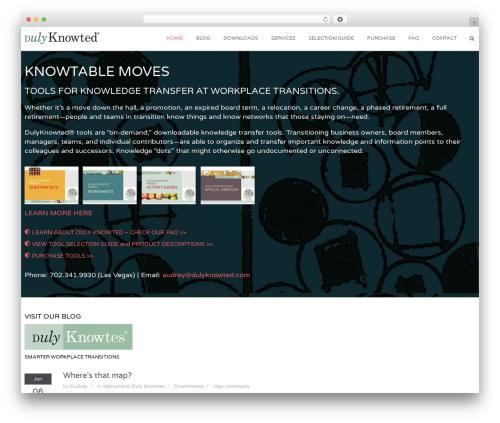Open the SERVICES menu item

[x=283, y=38]
